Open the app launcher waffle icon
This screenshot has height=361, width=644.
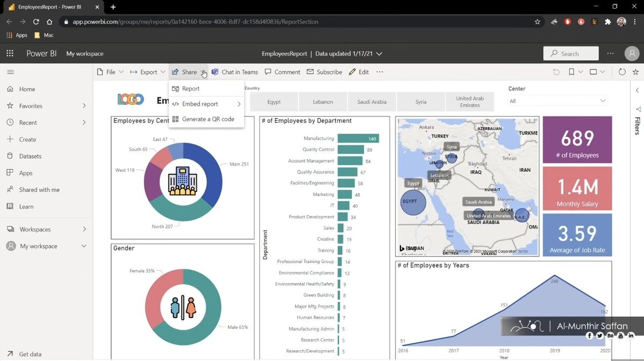pyautogui.click(x=10, y=53)
